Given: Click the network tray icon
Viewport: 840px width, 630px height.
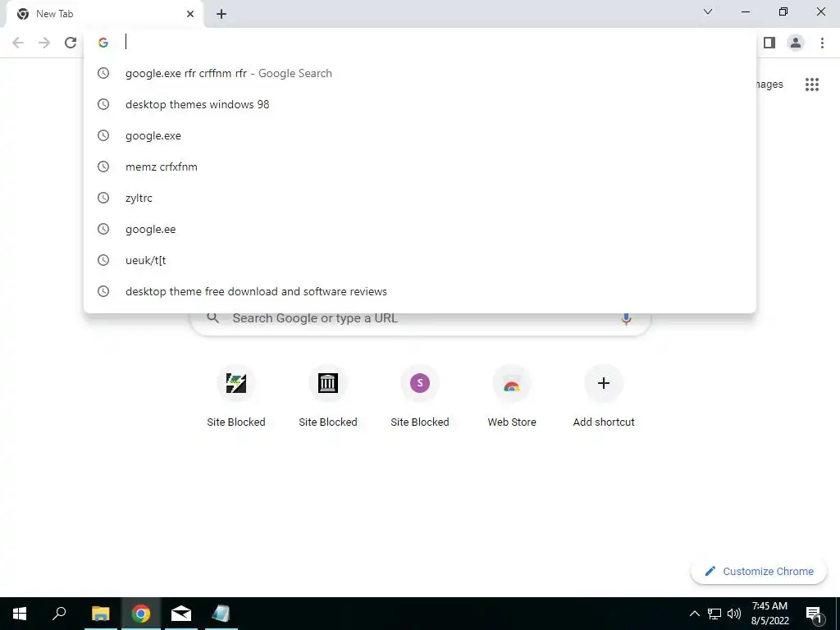Looking at the screenshot, I should pos(714,614).
